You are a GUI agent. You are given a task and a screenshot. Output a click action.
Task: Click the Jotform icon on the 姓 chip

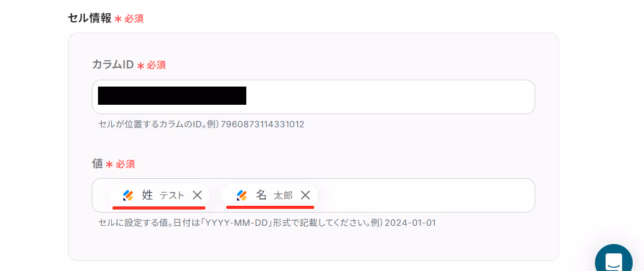[x=128, y=196]
